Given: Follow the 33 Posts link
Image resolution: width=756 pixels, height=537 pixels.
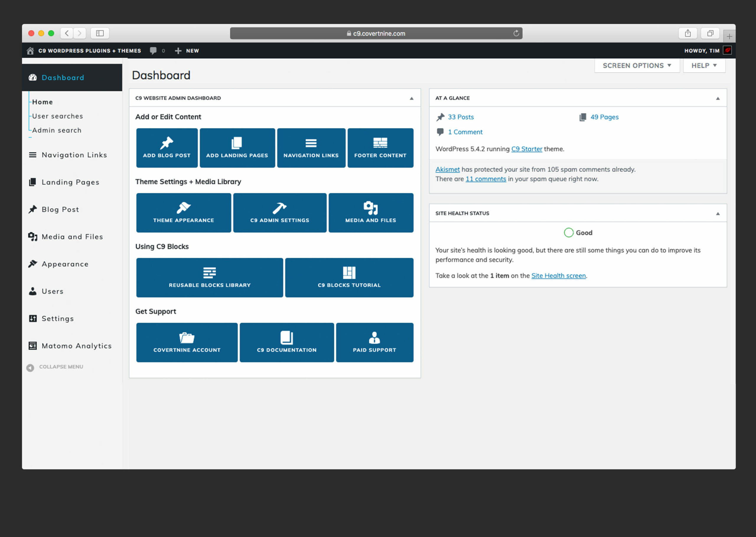Looking at the screenshot, I should 461,117.
